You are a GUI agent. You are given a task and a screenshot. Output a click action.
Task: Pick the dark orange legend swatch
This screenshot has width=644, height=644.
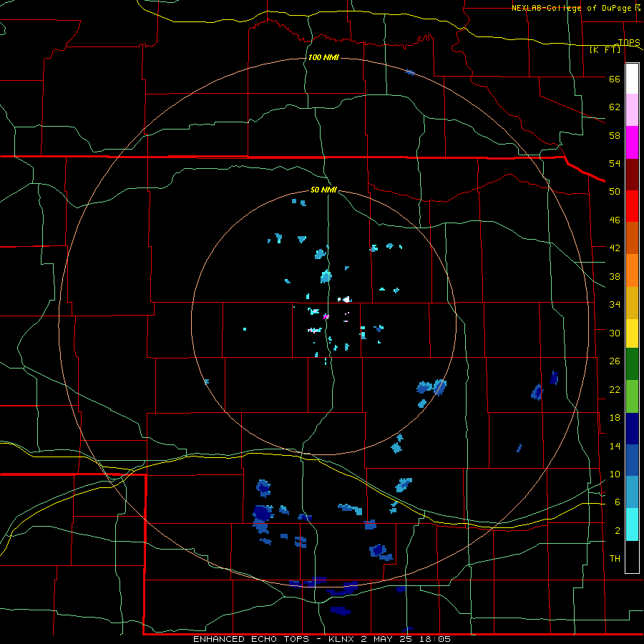(x=632, y=238)
